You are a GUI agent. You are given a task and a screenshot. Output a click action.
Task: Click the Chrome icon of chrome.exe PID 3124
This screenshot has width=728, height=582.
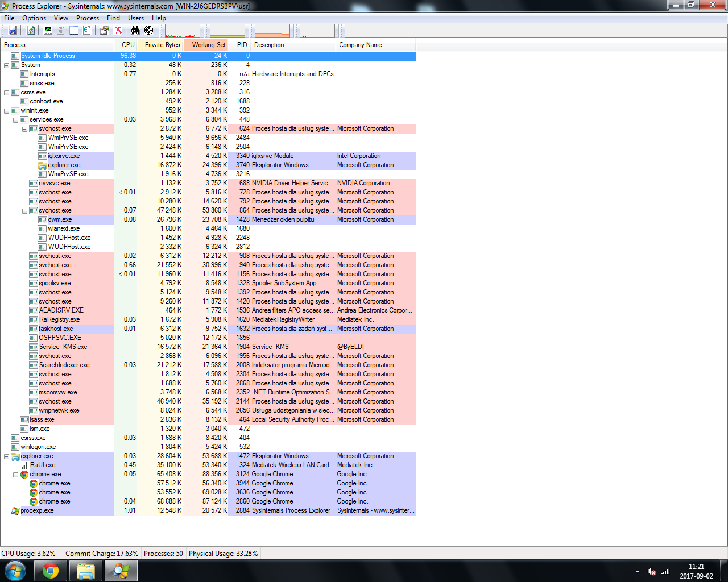click(24, 474)
